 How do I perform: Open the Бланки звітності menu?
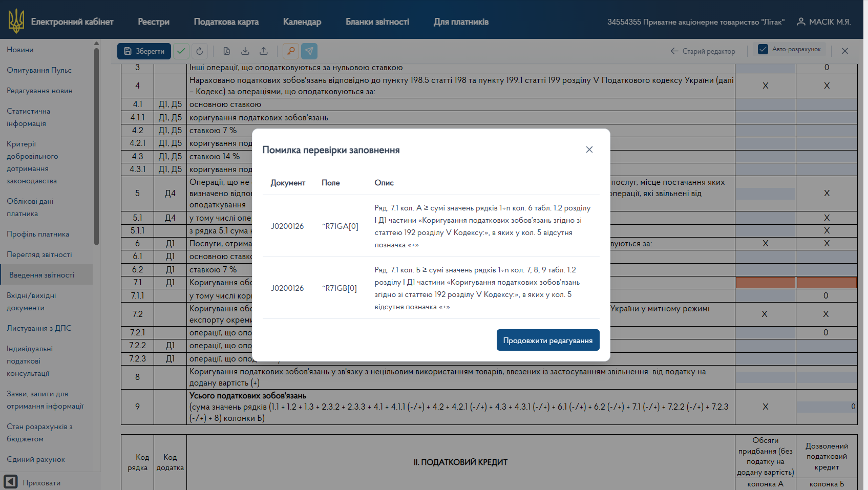[377, 22]
